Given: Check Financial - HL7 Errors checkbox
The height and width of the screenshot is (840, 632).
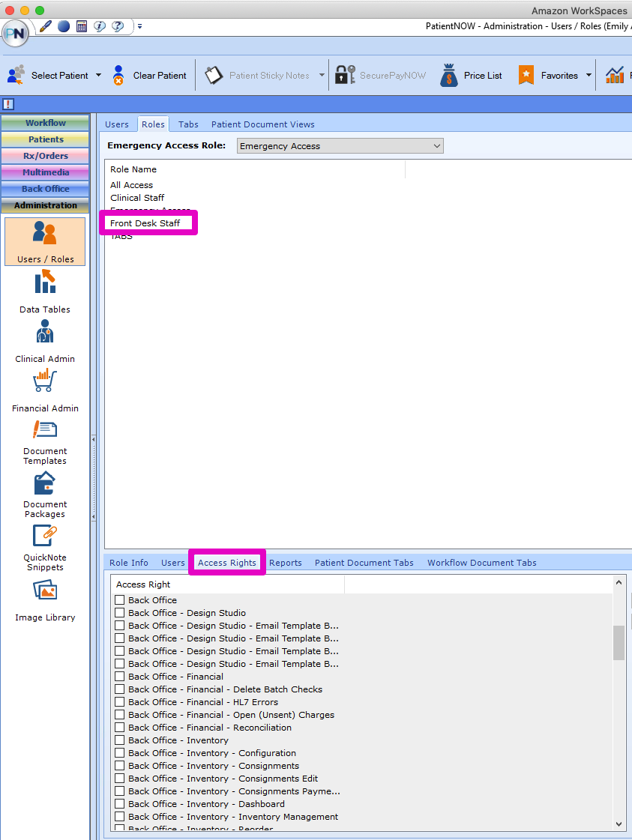Looking at the screenshot, I should coord(119,702).
